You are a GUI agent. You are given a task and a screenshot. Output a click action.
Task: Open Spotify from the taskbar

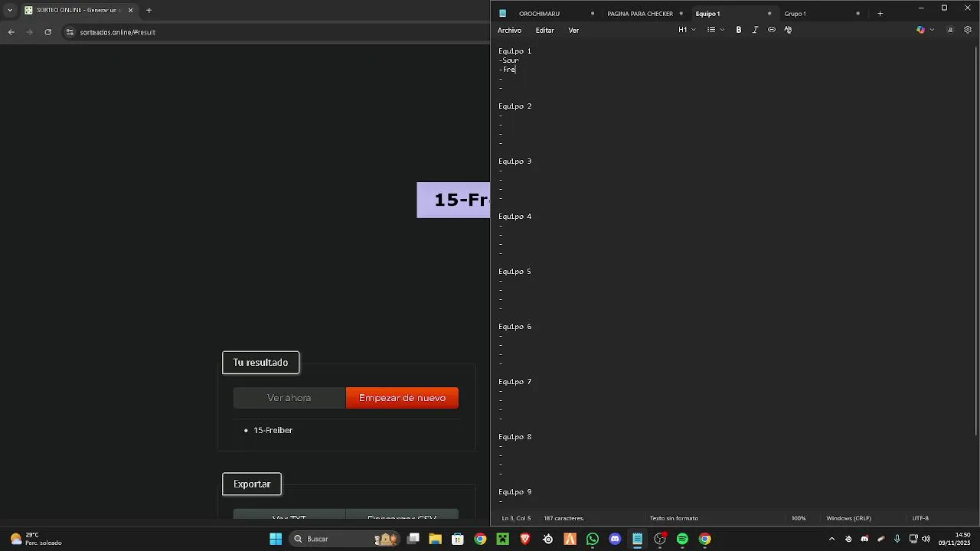pyautogui.click(x=682, y=539)
